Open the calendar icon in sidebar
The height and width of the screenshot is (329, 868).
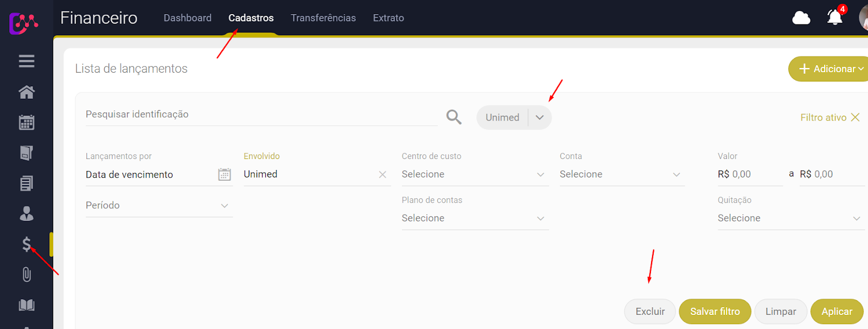26,123
